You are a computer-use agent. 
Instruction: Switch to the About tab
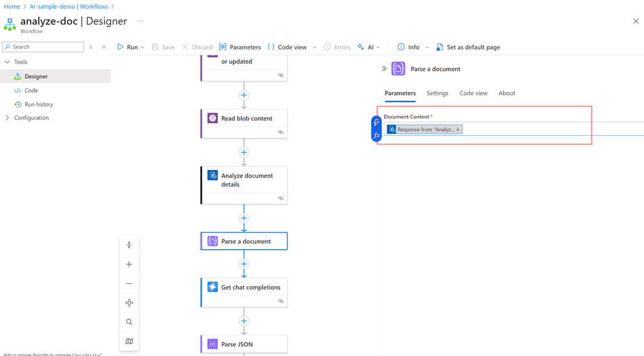click(x=507, y=93)
